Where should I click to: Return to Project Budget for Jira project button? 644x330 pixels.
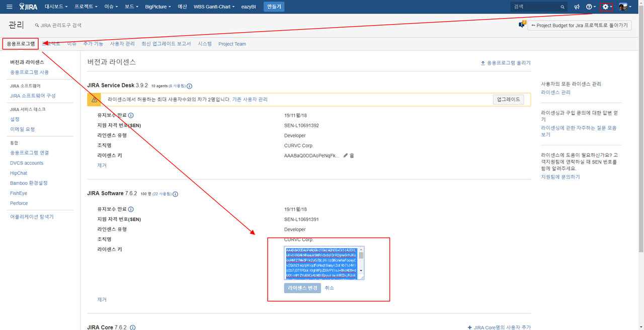point(580,25)
